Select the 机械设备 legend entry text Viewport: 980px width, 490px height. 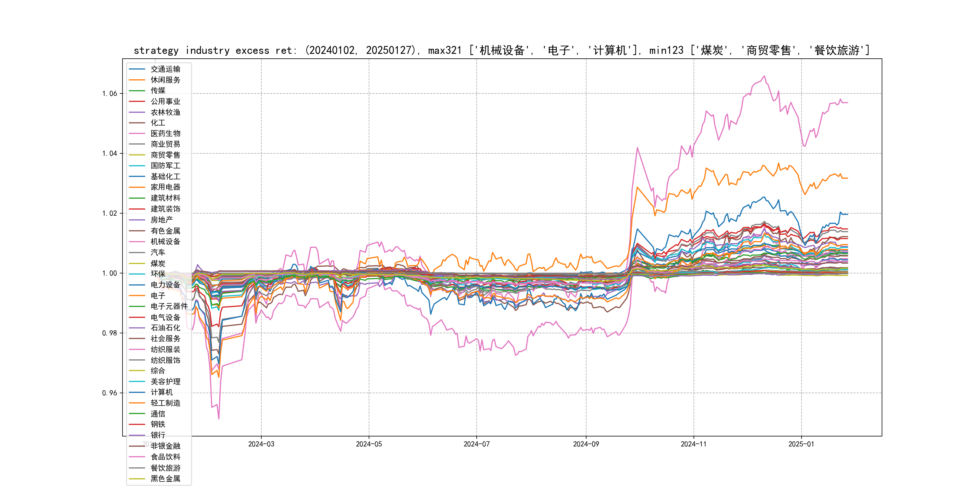pyautogui.click(x=165, y=242)
